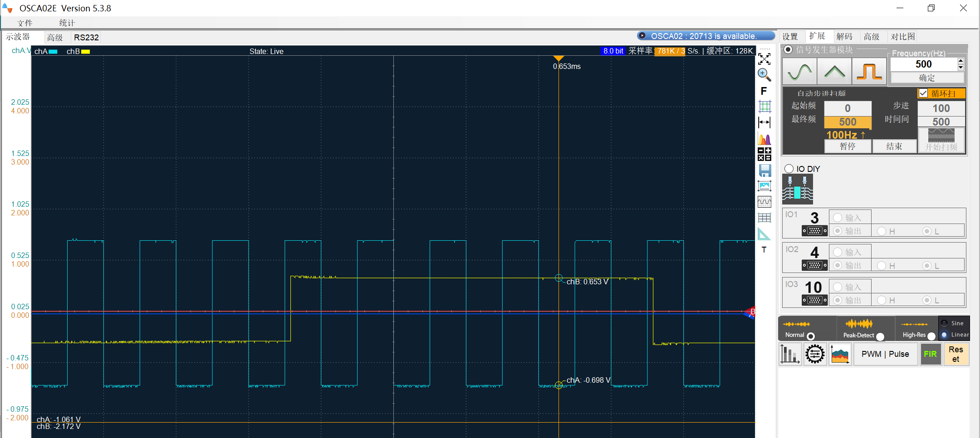Click the triangle ruler measurement icon
Viewport: 980px width, 438px height.
764,234
